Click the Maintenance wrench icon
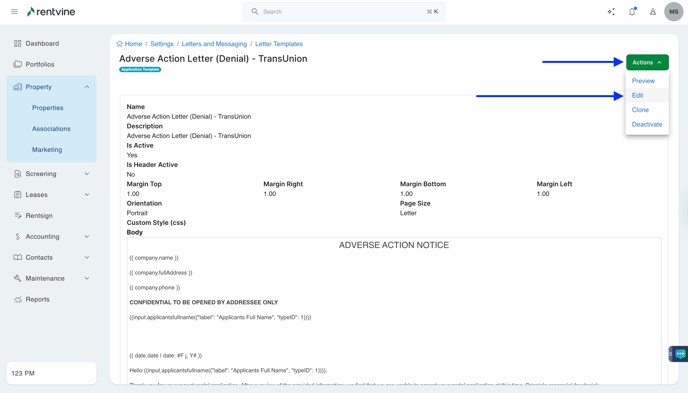 [18, 278]
